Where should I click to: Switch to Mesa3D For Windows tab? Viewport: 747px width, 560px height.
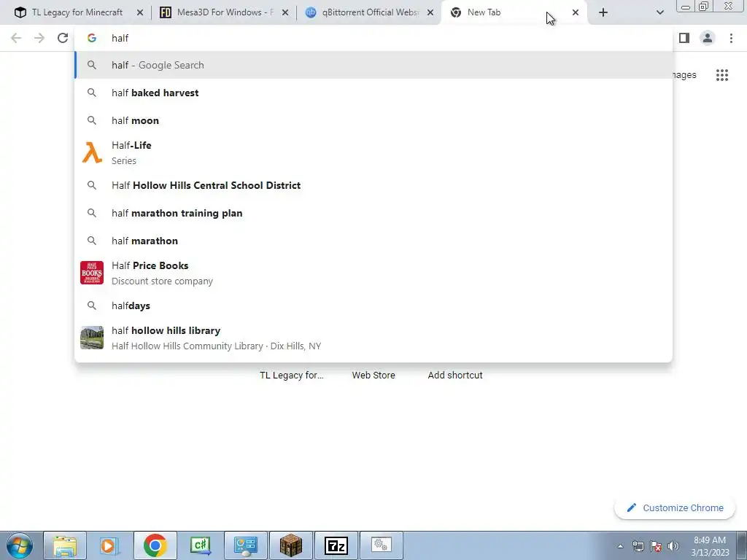coord(223,13)
